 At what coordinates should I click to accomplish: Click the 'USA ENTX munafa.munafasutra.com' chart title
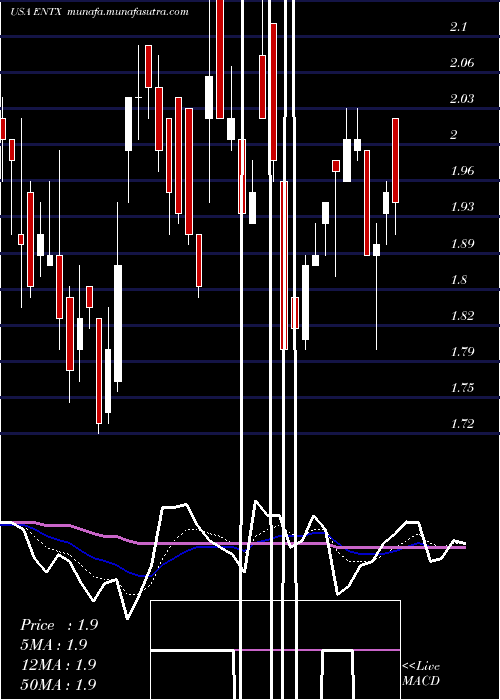tap(100, 12)
